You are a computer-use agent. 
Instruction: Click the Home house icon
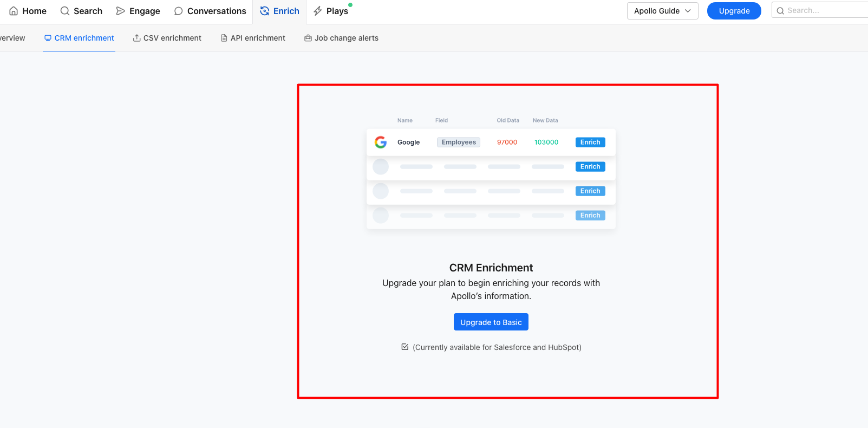coord(14,11)
